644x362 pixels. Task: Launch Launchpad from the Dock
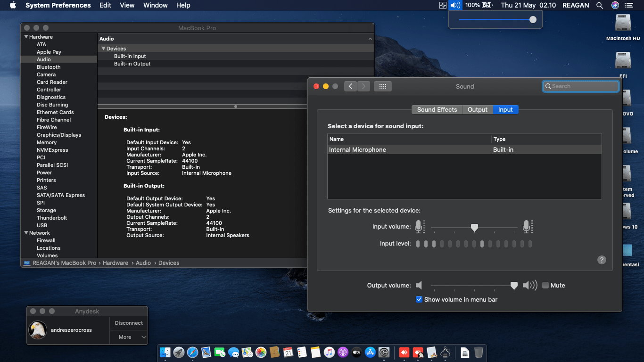click(179, 352)
